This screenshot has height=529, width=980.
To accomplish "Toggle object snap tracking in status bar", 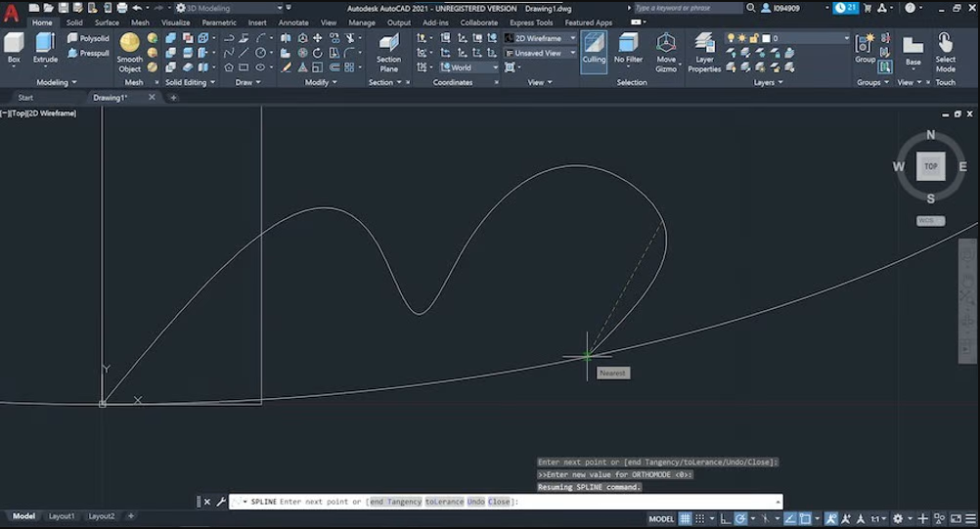I will pos(790,518).
